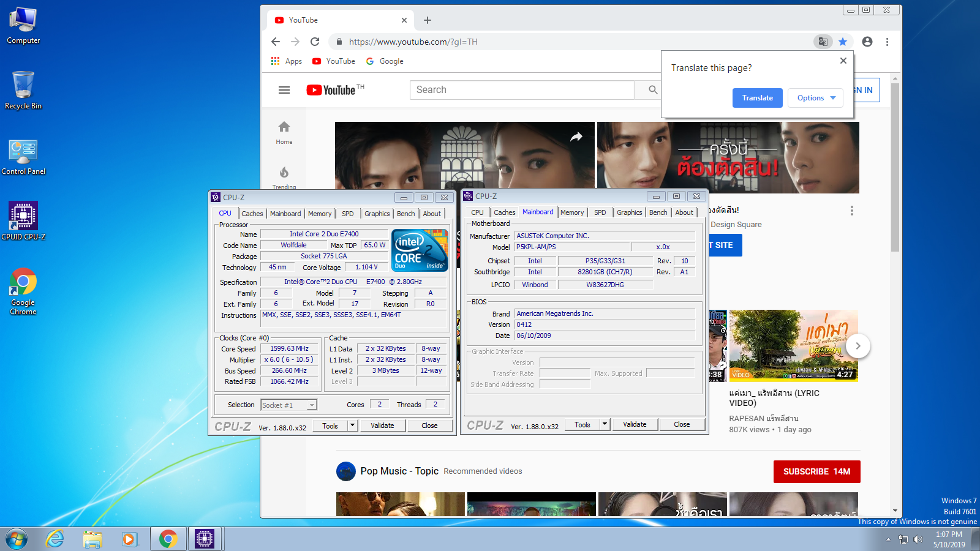This screenshot has width=980, height=551.
Task: Click the bookmark star icon
Action: coord(843,42)
